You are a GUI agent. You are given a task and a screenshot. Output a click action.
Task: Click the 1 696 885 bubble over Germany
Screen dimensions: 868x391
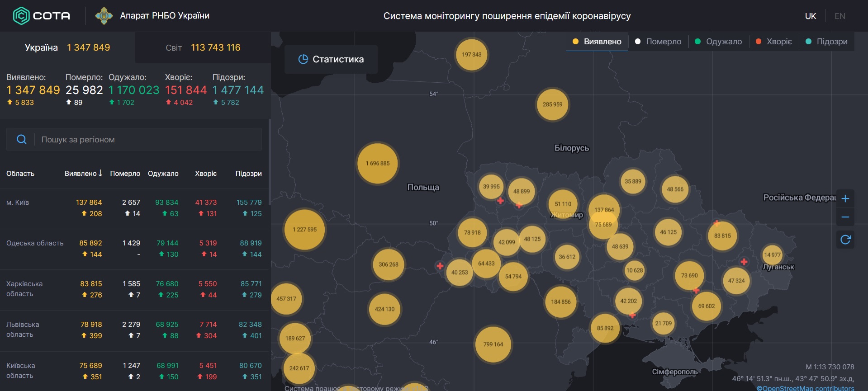[x=378, y=164]
